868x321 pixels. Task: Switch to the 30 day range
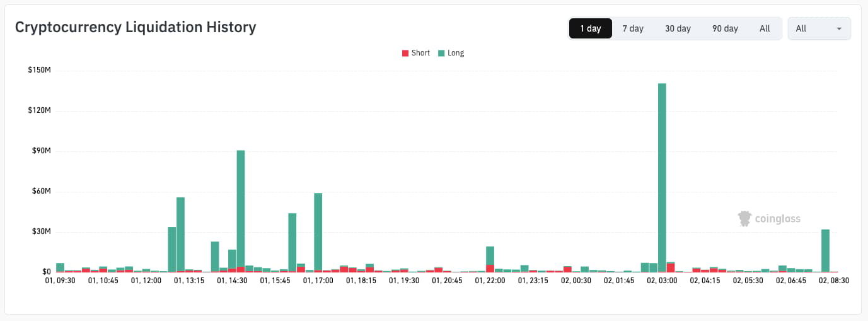(x=678, y=28)
